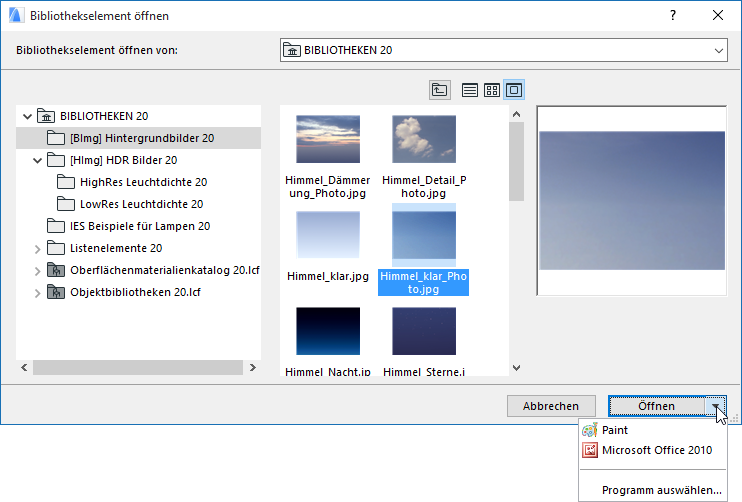Click the IES Beispiele für Lampen 20 folder icon

pos(56,226)
